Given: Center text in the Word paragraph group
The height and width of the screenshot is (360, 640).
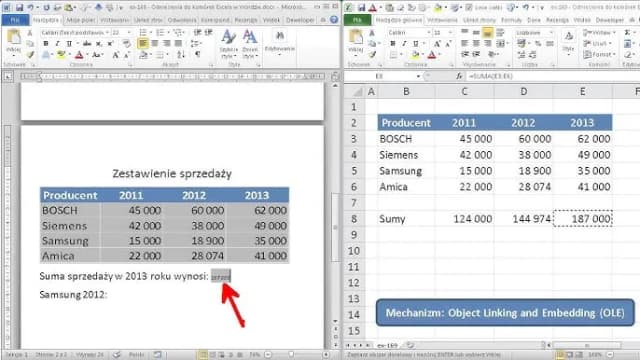Looking at the screenshot, I should click(155, 43).
